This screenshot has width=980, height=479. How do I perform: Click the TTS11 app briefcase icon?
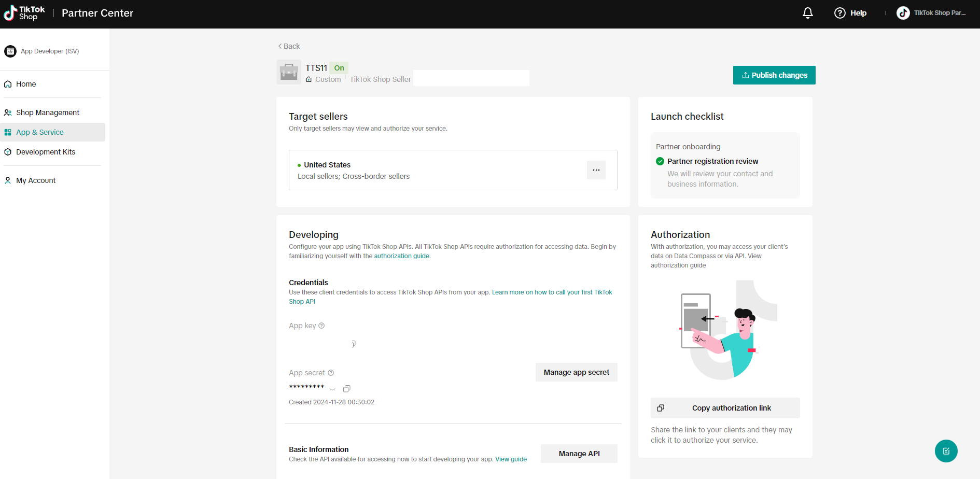point(289,72)
